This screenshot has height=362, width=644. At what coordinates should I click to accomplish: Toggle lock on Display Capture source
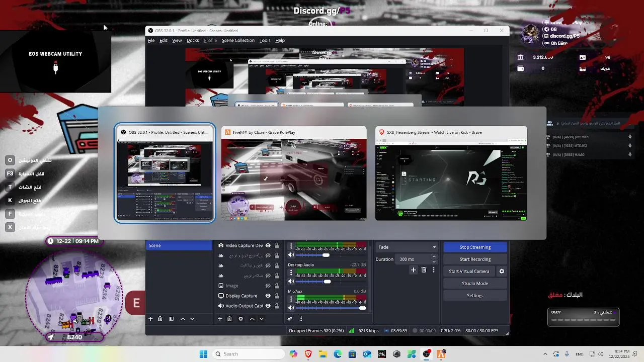pyautogui.click(x=276, y=296)
